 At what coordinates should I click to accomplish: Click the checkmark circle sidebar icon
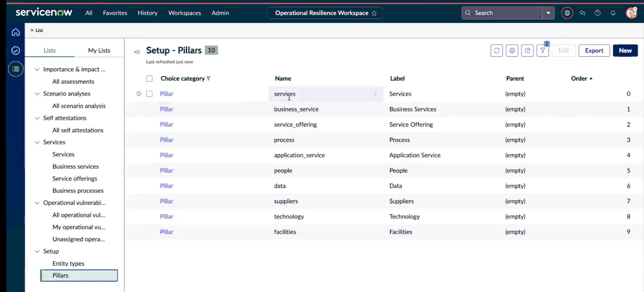[16, 51]
